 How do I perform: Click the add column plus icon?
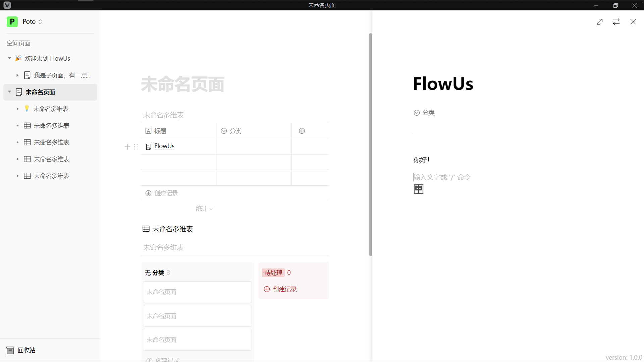302,131
